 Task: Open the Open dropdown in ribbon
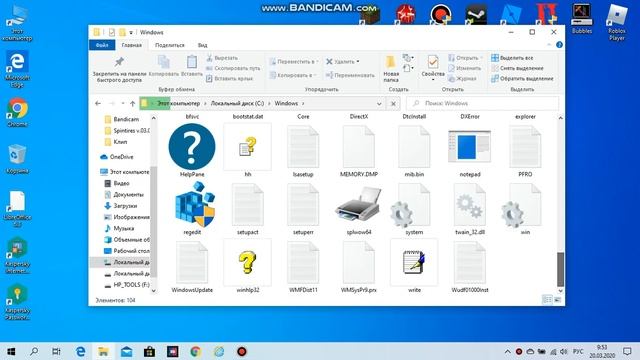[x=465, y=58]
